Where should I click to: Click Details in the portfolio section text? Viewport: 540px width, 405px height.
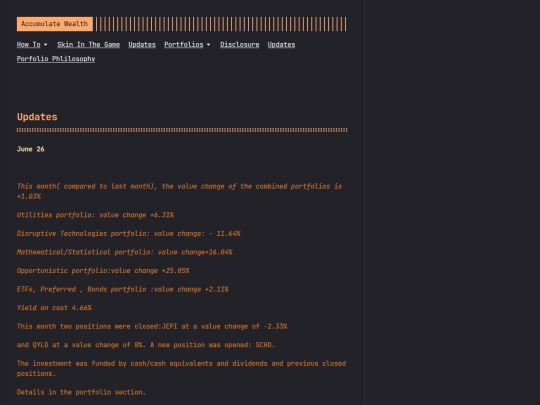point(81,392)
